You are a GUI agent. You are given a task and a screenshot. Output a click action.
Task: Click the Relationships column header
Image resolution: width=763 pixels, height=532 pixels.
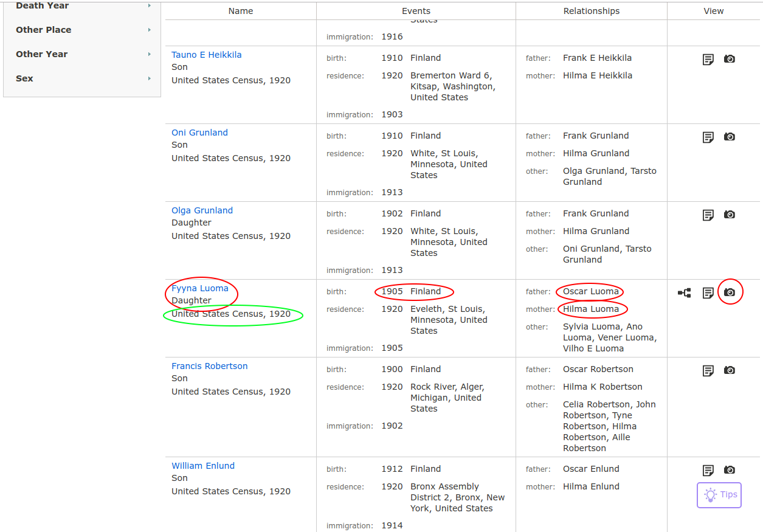tap(591, 11)
